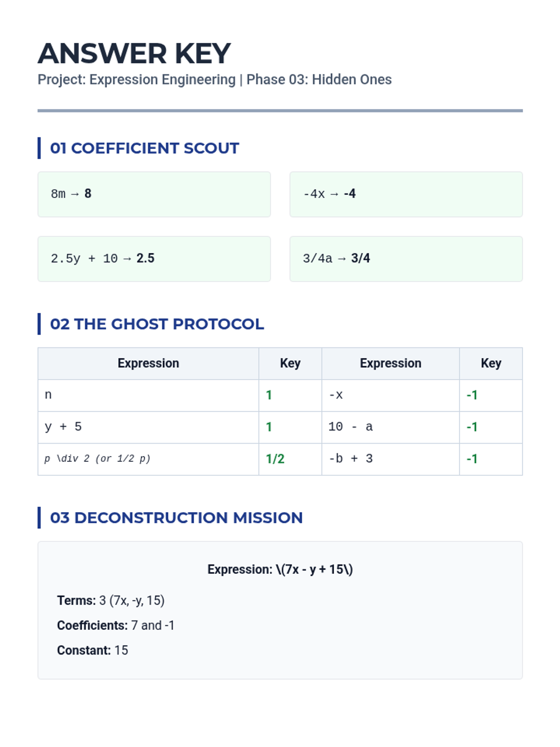Click the 2.5y + 10 → 2.5 card
The image size is (560, 747).
(154, 259)
